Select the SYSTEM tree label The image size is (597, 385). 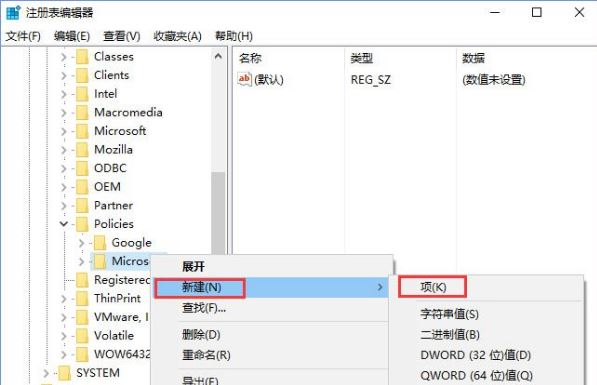click(98, 373)
